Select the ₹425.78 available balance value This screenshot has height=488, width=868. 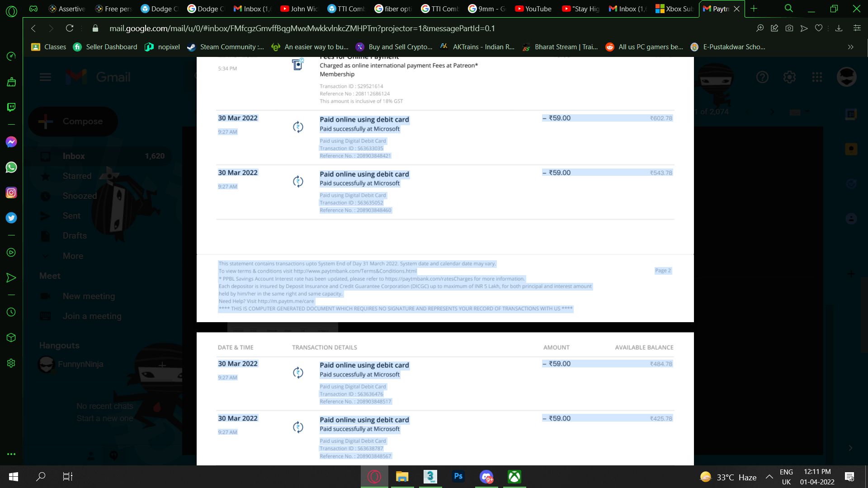pos(661,419)
